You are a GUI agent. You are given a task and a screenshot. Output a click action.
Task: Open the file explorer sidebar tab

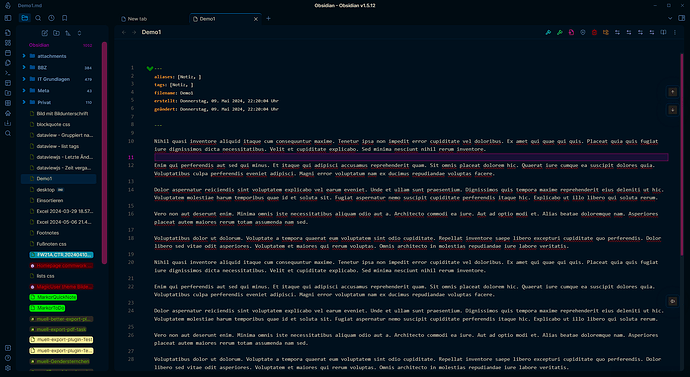25,18
